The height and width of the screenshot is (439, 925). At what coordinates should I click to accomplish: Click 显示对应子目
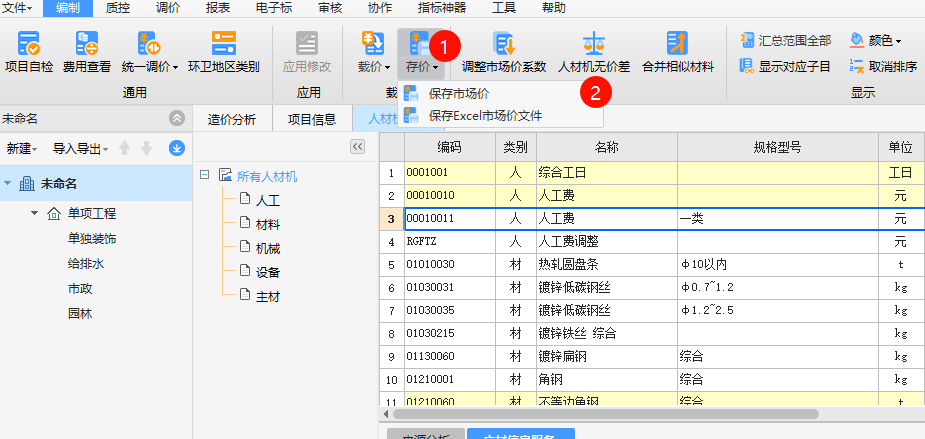click(785, 66)
